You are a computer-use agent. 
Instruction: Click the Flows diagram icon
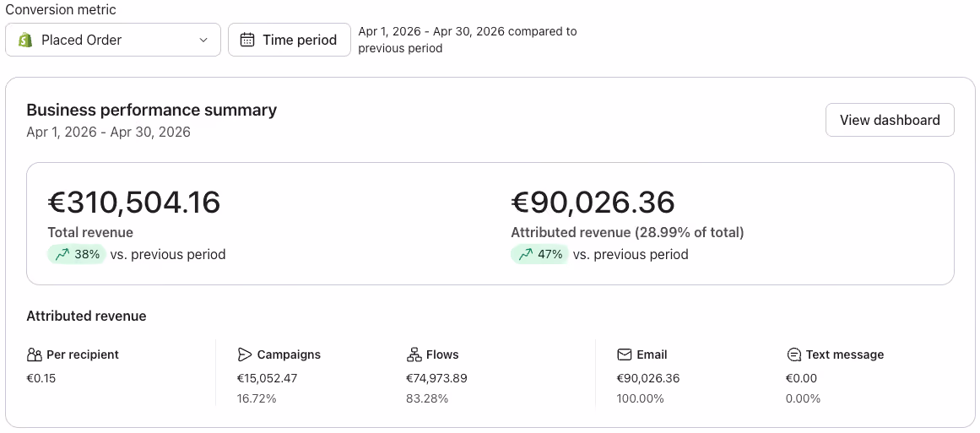[x=414, y=355]
